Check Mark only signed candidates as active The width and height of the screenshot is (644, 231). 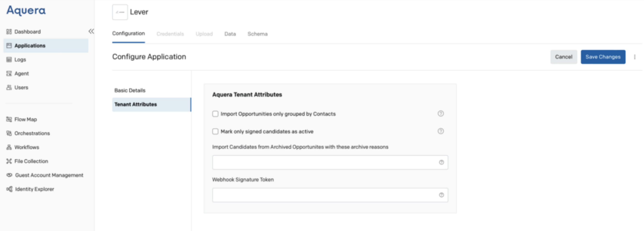click(215, 131)
